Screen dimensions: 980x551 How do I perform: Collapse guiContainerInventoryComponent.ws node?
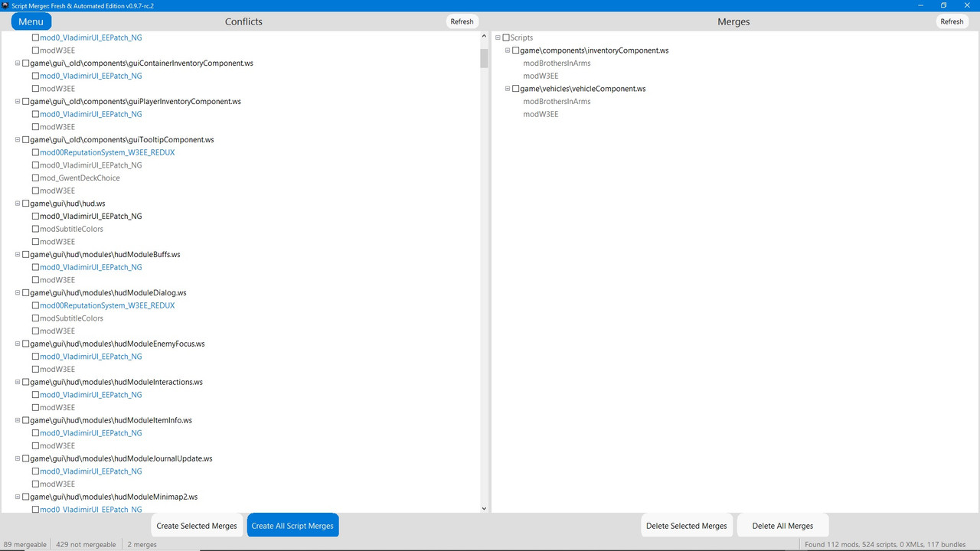[x=18, y=63]
